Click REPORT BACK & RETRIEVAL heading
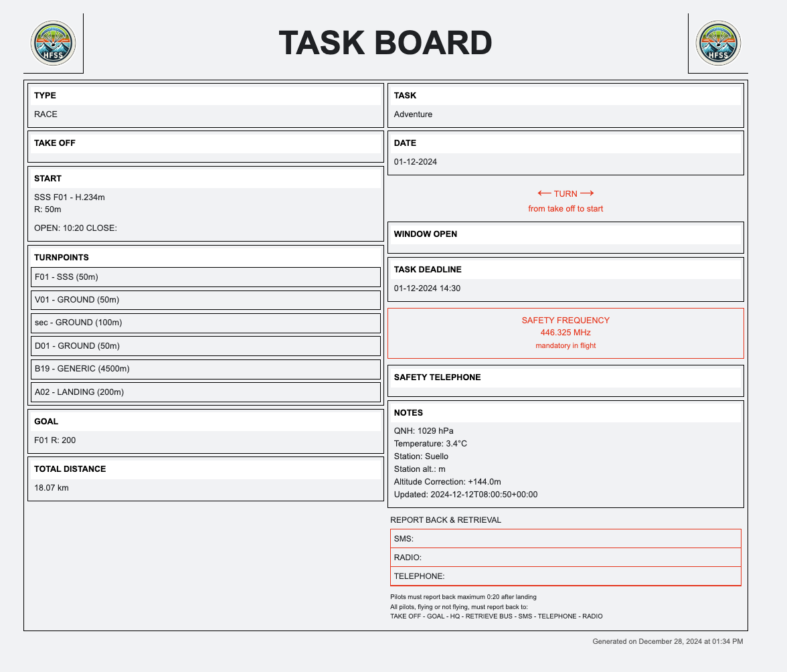This screenshot has width=787, height=672. tap(446, 520)
